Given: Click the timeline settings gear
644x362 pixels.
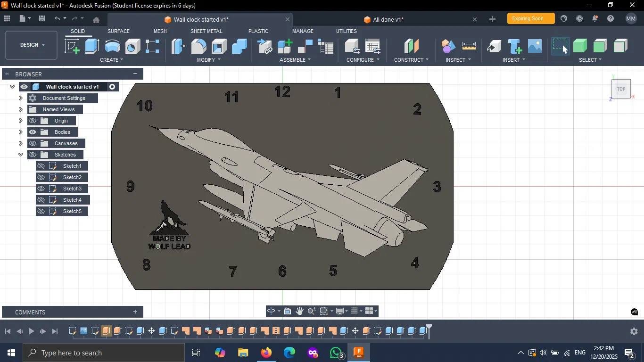Looking at the screenshot, I should coord(634,331).
